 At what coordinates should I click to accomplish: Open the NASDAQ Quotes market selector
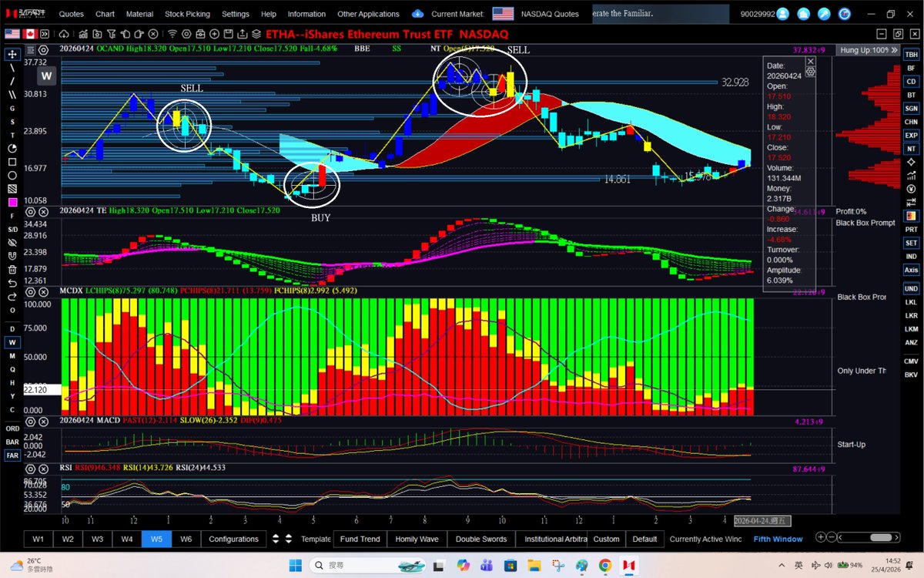pyautogui.click(x=549, y=14)
